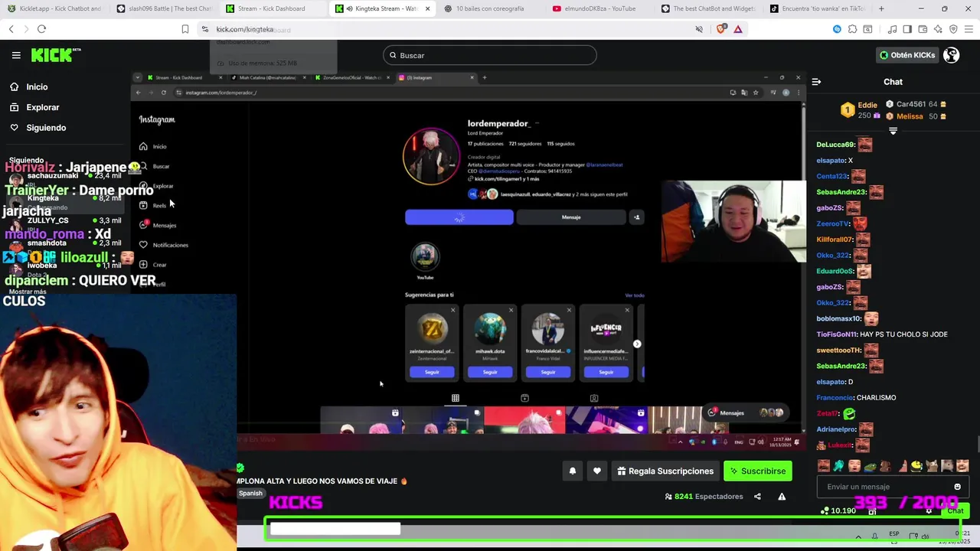Send message with green Chat button

click(x=955, y=510)
